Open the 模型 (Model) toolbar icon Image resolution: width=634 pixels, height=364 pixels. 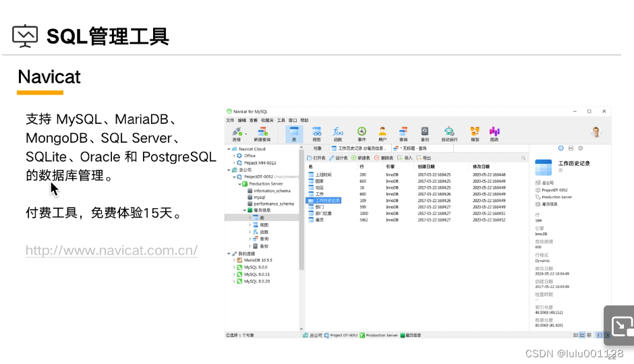(x=475, y=133)
